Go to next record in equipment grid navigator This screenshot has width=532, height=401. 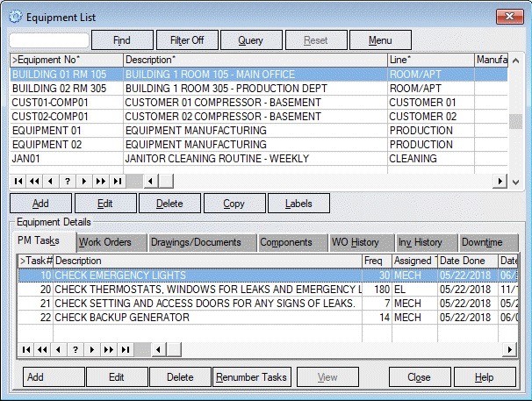(x=84, y=181)
